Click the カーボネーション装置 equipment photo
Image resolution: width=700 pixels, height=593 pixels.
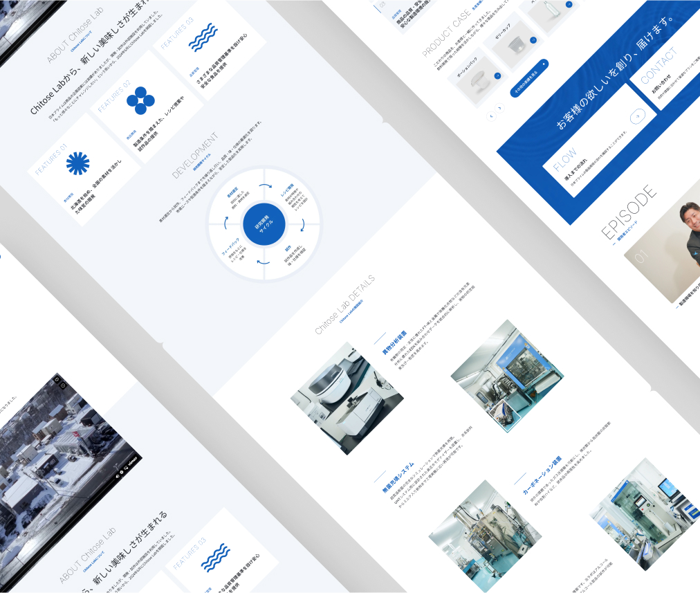click(645, 514)
